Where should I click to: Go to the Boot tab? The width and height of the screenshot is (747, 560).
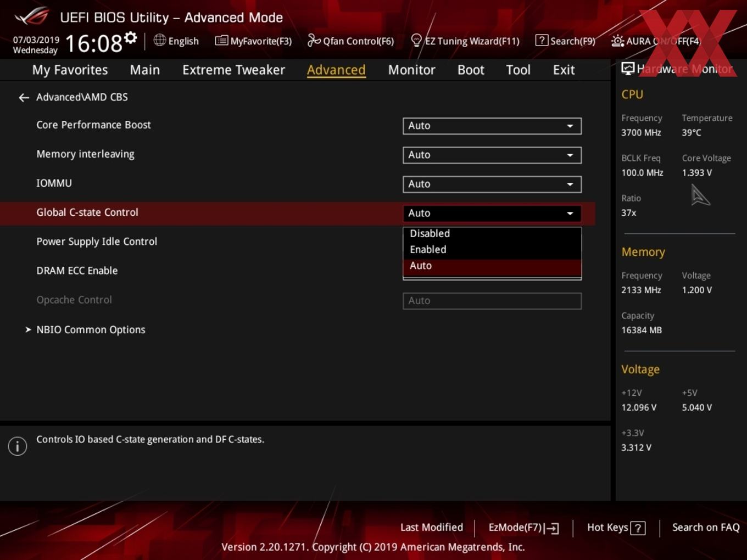coord(471,70)
